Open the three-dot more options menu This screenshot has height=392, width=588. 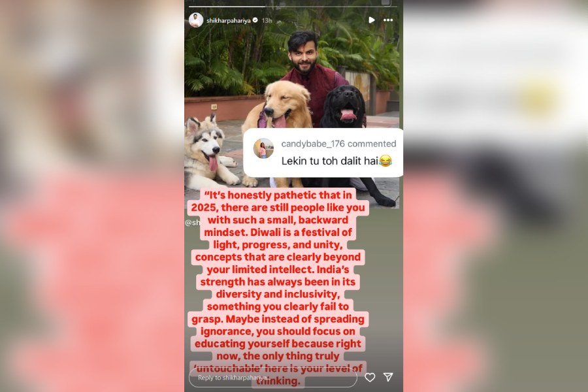[388, 20]
